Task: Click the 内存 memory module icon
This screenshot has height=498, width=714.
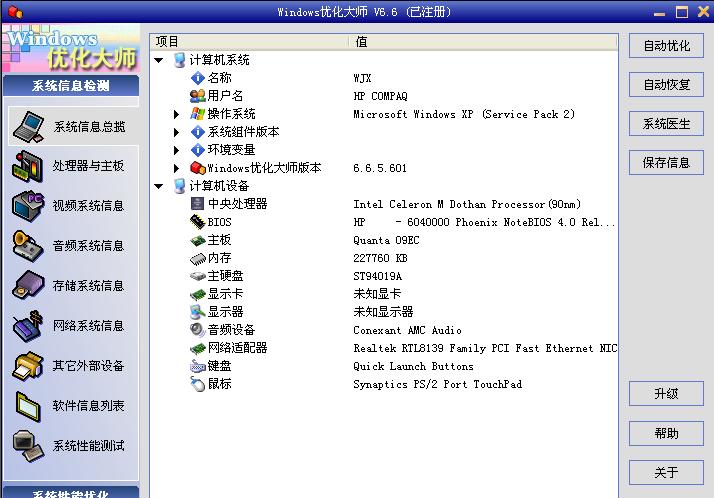Action: (198, 259)
